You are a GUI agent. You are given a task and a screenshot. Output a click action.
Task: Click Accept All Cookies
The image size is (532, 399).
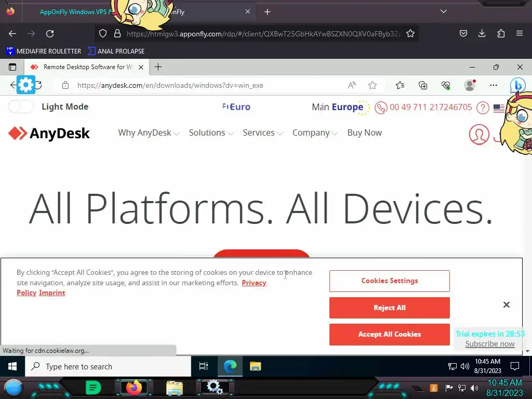(390, 335)
